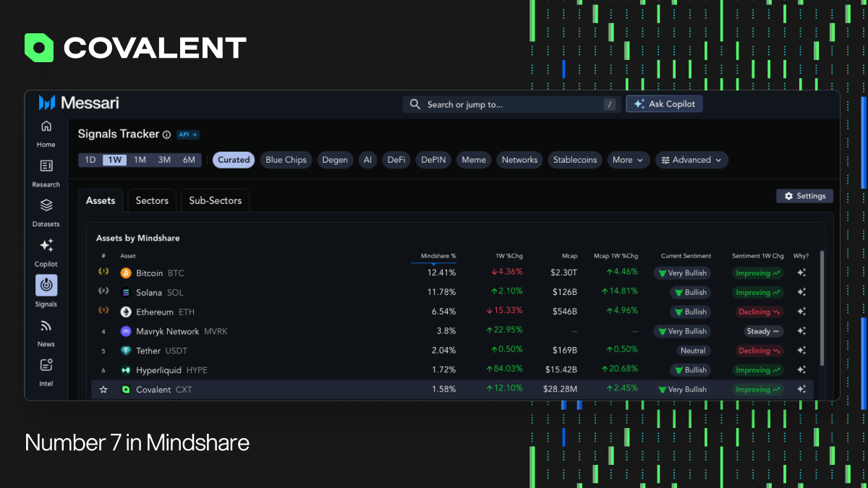Screen dimensions: 868x488
Task: Click the Why sparkle icon for Ethereum
Action: coord(801,312)
